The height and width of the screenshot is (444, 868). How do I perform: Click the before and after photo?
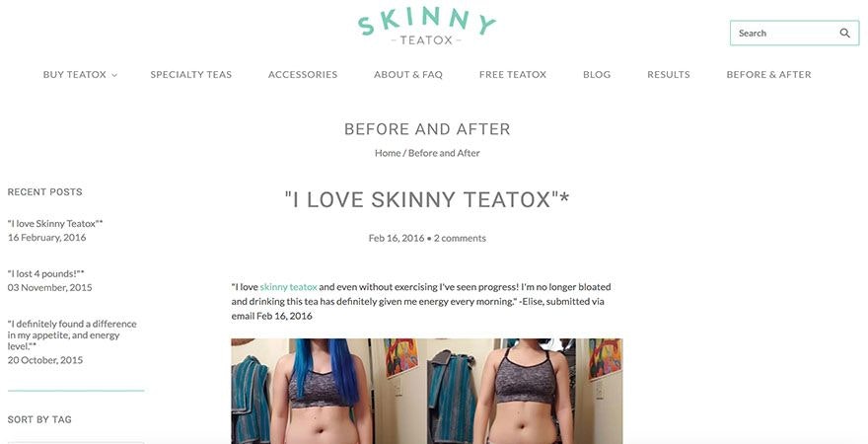(x=427, y=392)
